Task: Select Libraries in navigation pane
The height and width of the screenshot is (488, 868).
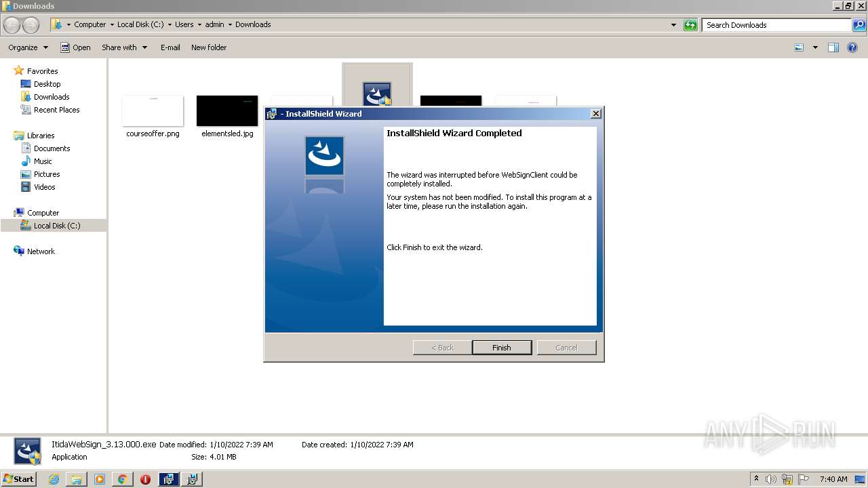Action: click(x=41, y=136)
